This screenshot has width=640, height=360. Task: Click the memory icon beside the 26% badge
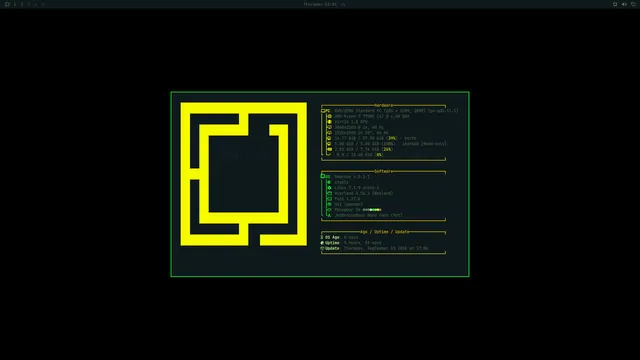329,149
